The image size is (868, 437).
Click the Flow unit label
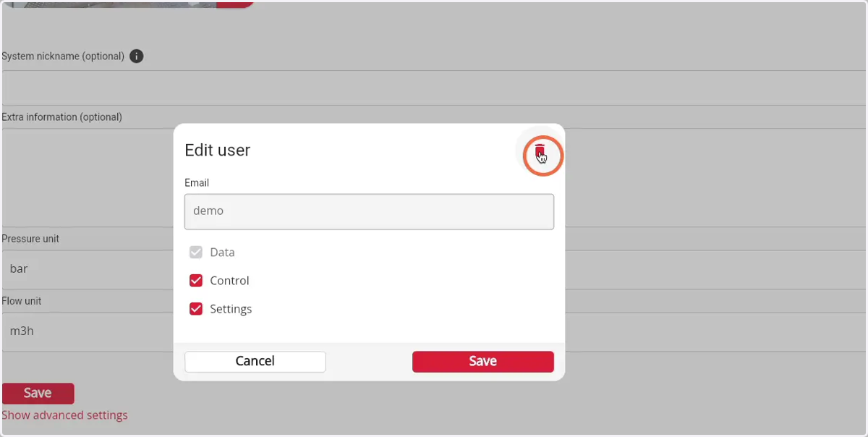(22, 301)
